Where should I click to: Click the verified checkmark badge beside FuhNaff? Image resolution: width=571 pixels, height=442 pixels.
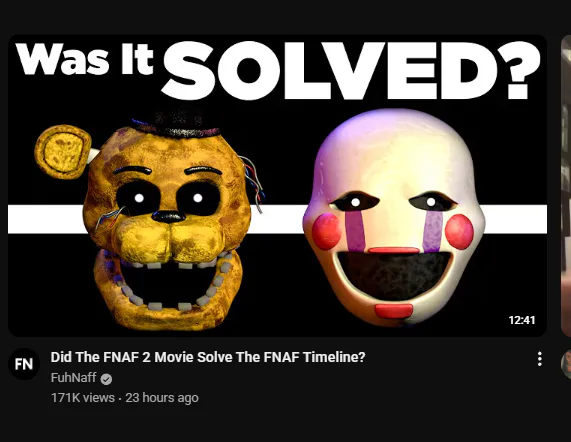pyautogui.click(x=106, y=379)
